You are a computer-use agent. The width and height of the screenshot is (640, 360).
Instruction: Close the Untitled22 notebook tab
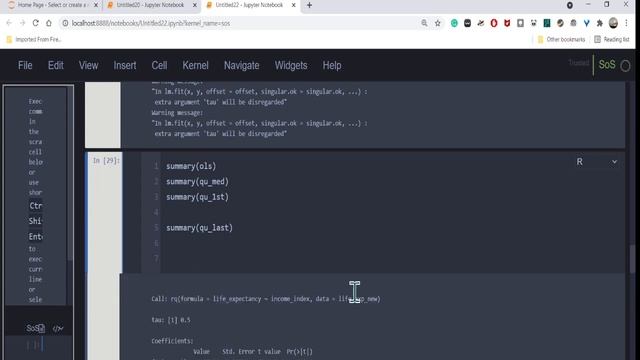click(293, 5)
